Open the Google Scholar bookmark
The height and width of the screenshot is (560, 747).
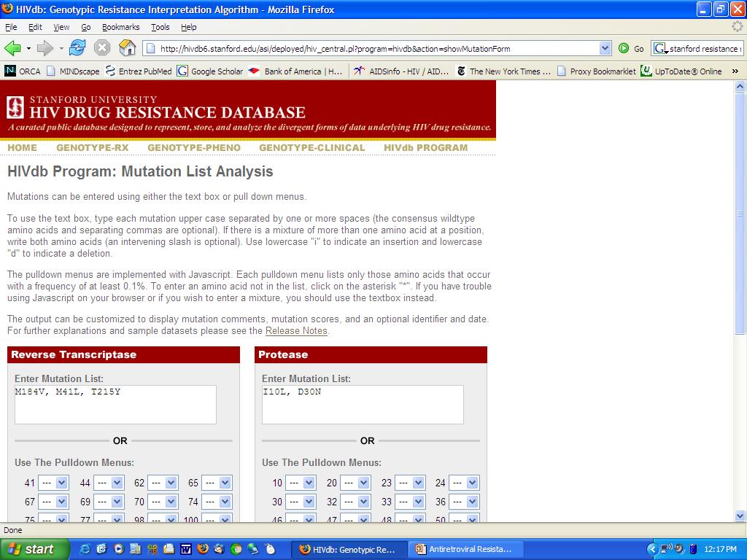coord(210,71)
